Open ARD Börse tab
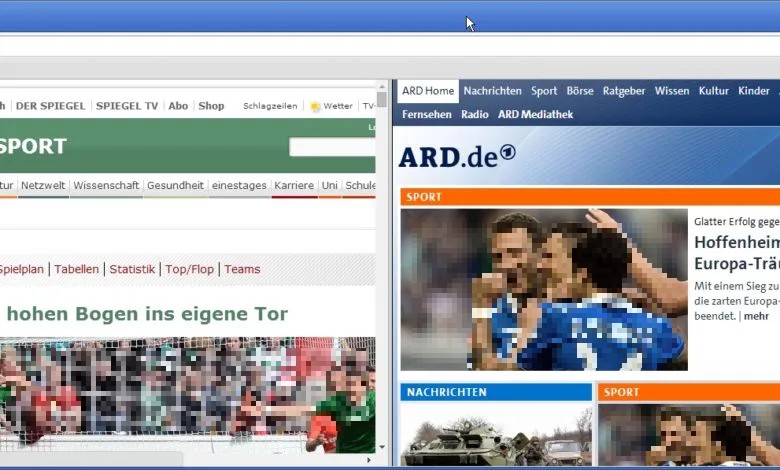This screenshot has height=470, width=780. click(x=580, y=91)
